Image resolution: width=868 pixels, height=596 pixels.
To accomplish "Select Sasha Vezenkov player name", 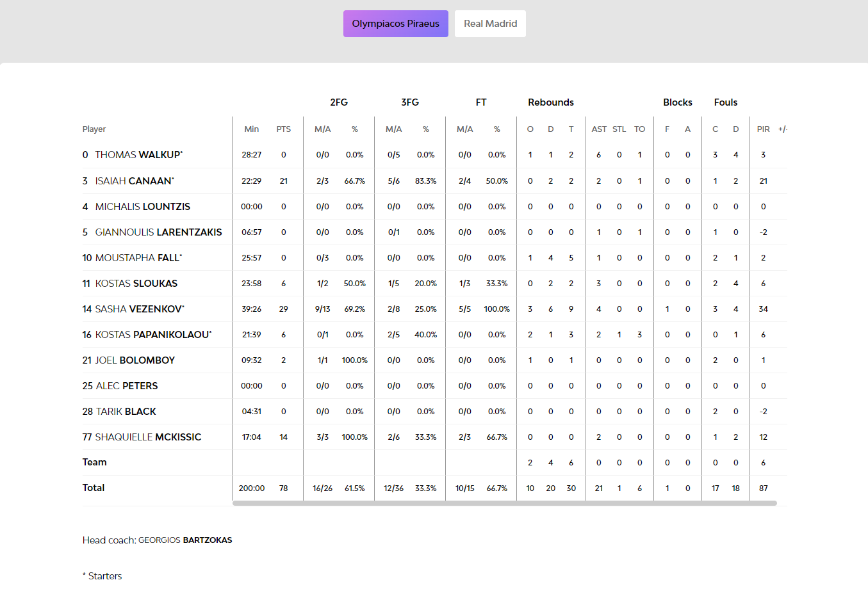I will [x=138, y=309].
